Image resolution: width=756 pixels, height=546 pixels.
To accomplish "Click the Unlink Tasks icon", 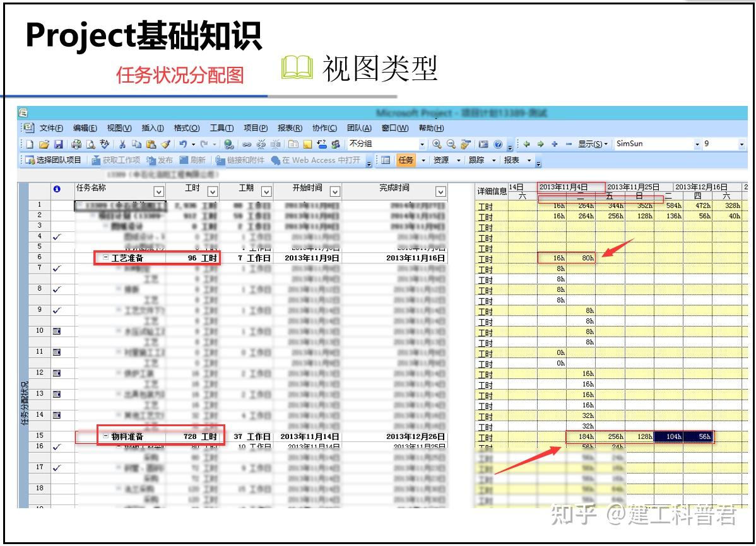I will (261, 144).
